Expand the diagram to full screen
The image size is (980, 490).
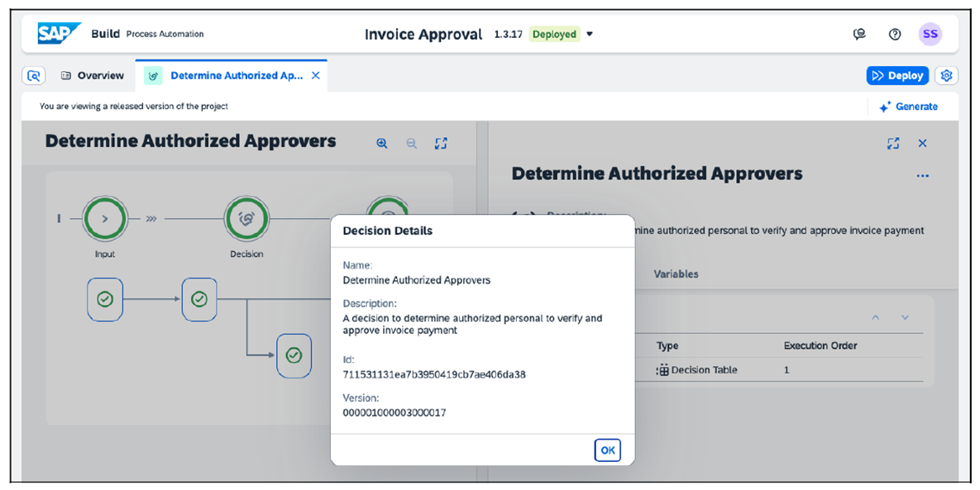pos(441,143)
